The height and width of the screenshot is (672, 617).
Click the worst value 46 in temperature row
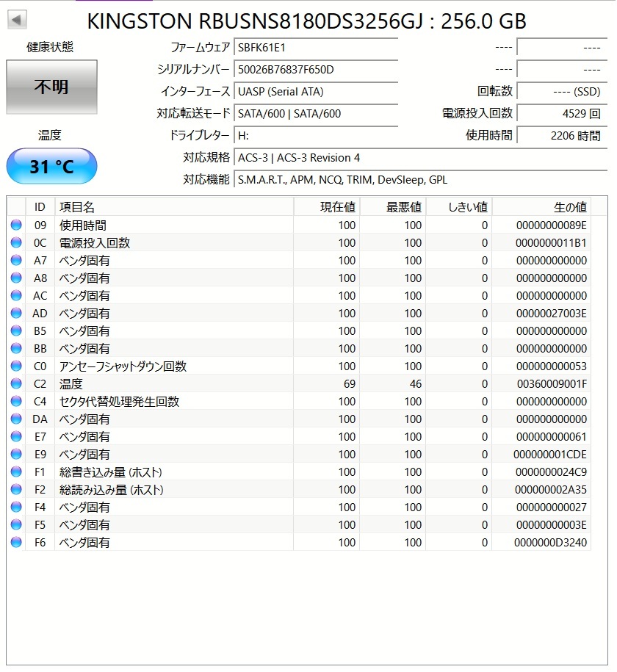(x=416, y=383)
